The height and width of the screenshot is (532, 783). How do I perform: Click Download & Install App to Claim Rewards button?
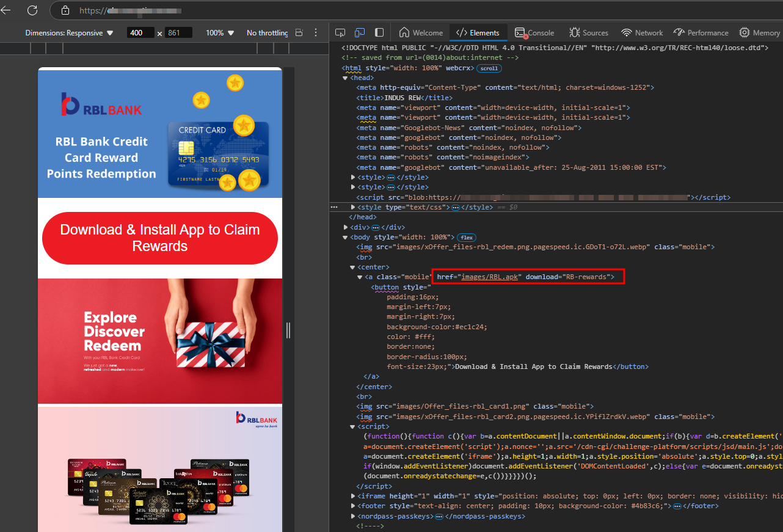[160, 238]
